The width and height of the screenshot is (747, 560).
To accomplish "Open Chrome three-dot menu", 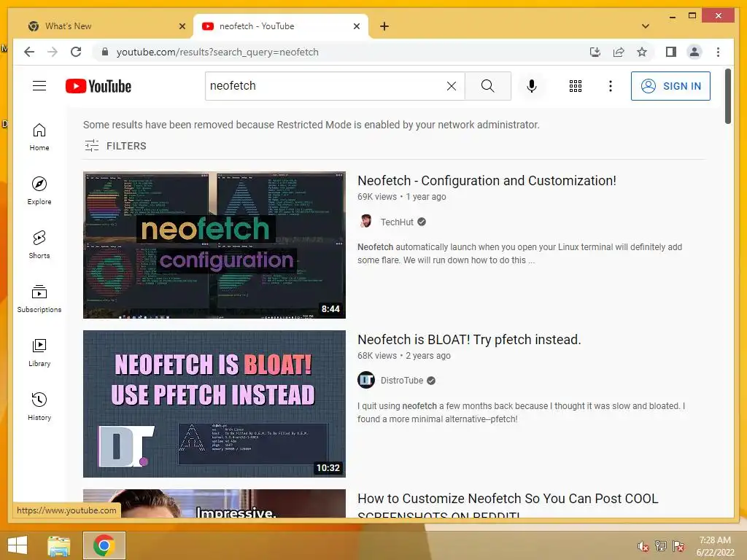I will pyautogui.click(x=718, y=52).
